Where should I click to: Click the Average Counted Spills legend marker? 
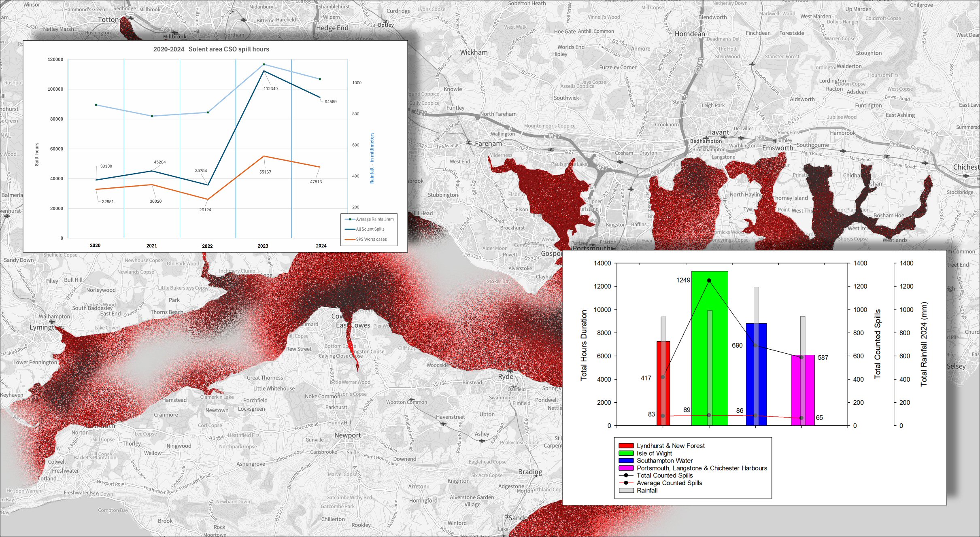tap(626, 483)
